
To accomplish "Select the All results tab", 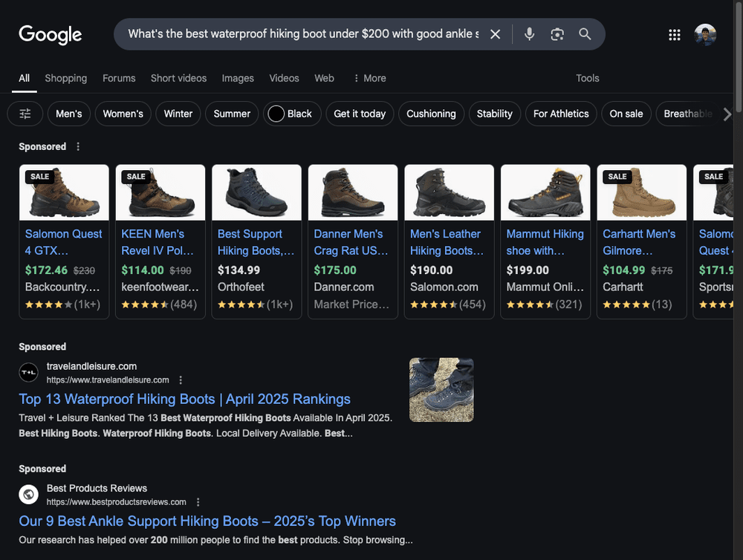I will [25, 78].
